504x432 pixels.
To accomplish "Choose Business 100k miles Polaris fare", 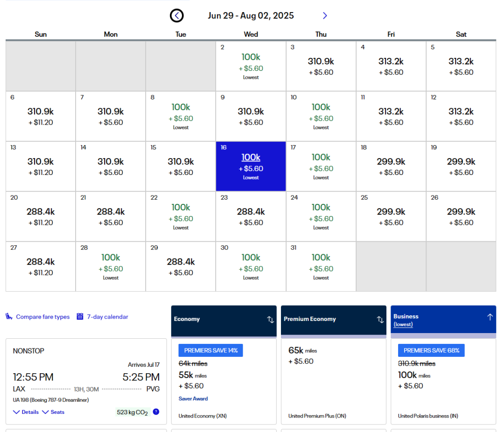I will click(x=443, y=380).
